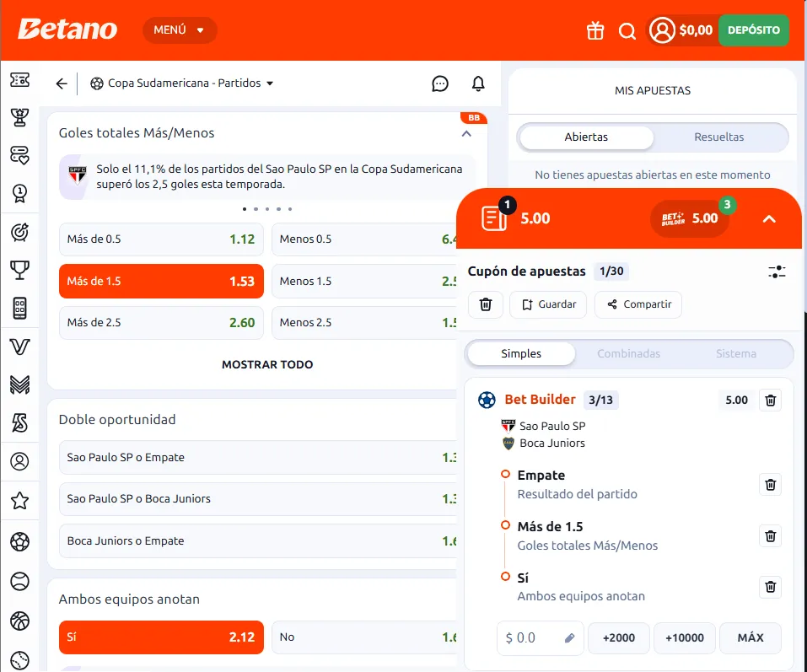Open the ticket coupons sidebar icon

[19, 80]
